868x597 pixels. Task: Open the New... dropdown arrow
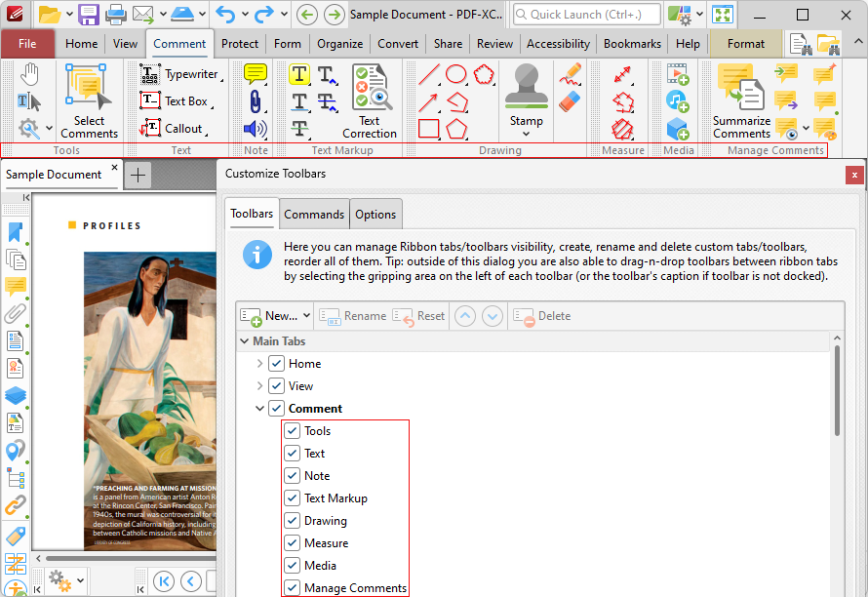click(x=306, y=316)
